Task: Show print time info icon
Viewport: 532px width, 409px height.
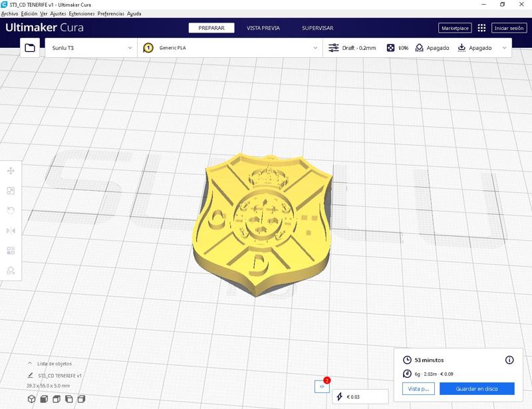Action: 509,360
